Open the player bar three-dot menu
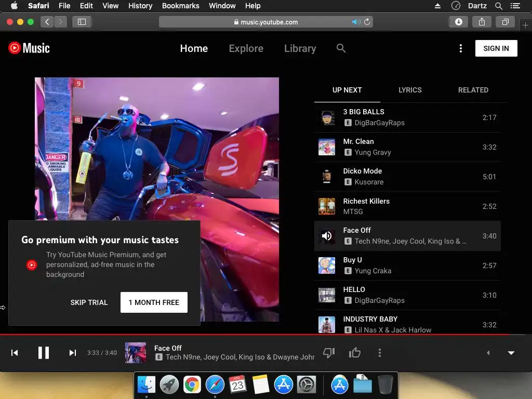 tap(380, 353)
